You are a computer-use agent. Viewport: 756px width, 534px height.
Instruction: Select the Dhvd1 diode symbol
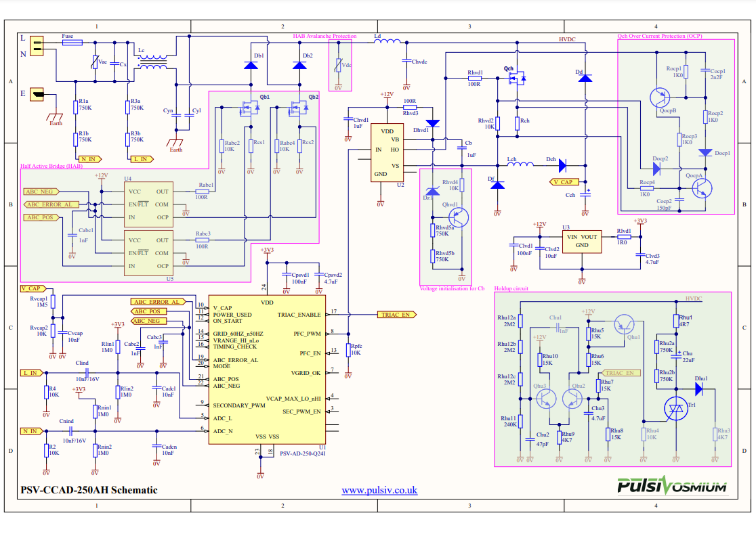click(432, 123)
